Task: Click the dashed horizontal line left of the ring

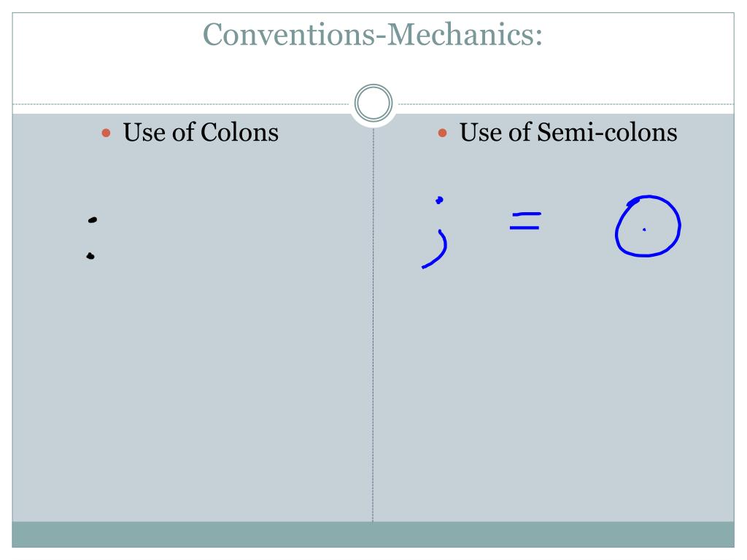Action: coord(181,104)
